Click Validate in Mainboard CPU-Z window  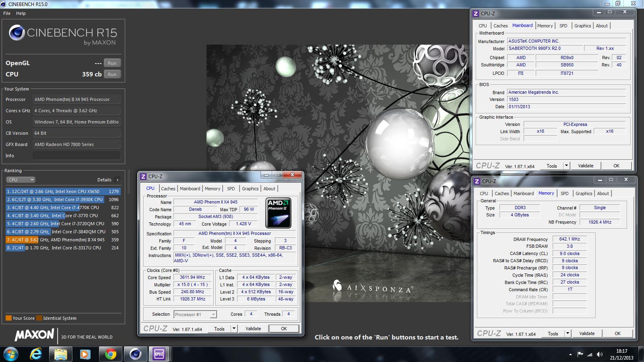tap(586, 166)
